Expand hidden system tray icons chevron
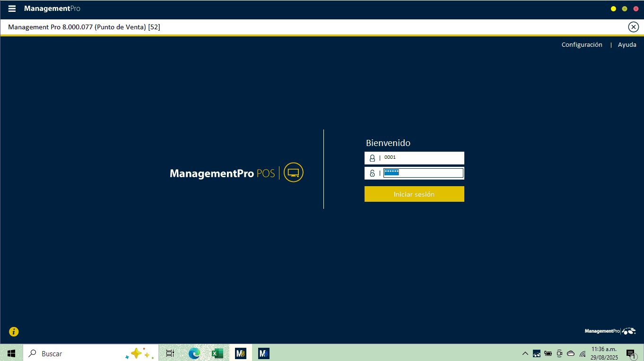The height and width of the screenshot is (361, 644). click(x=525, y=353)
